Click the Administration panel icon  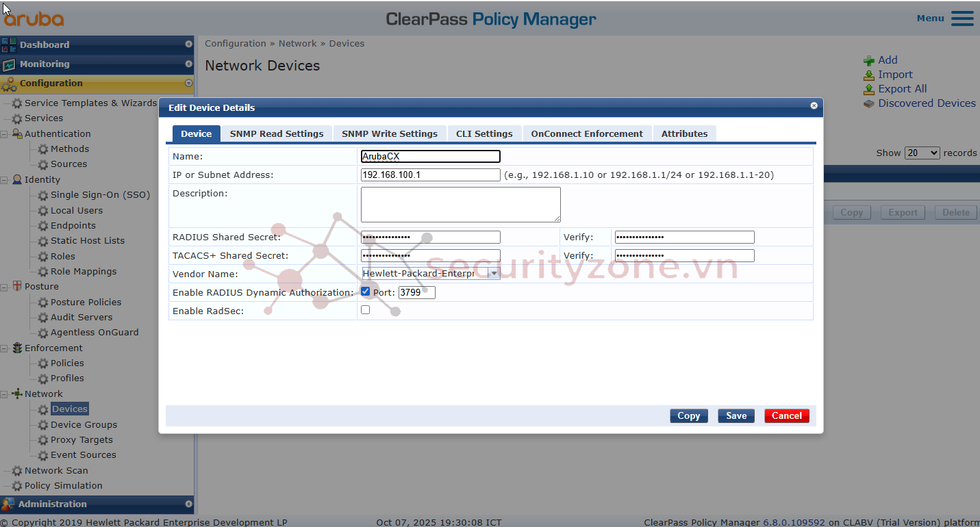point(8,504)
